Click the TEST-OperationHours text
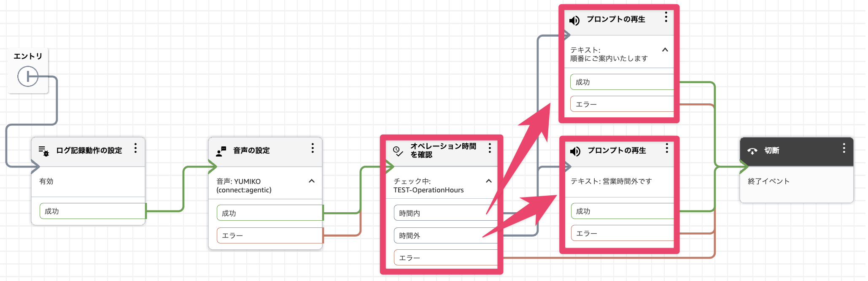The image size is (868, 281). pyautogui.click(x=429, y=190)
